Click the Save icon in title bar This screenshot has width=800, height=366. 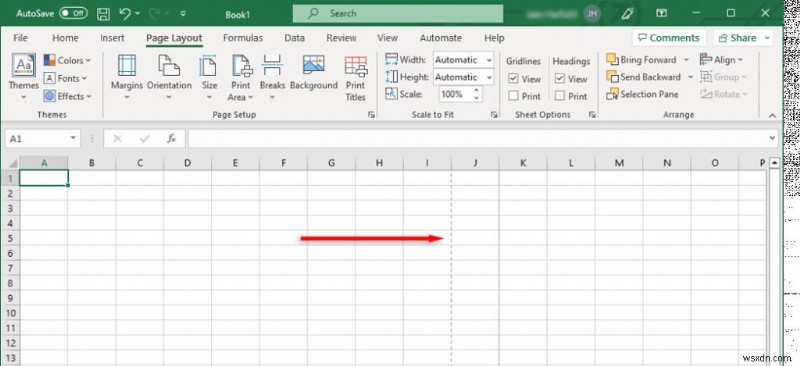click(104, 14)
